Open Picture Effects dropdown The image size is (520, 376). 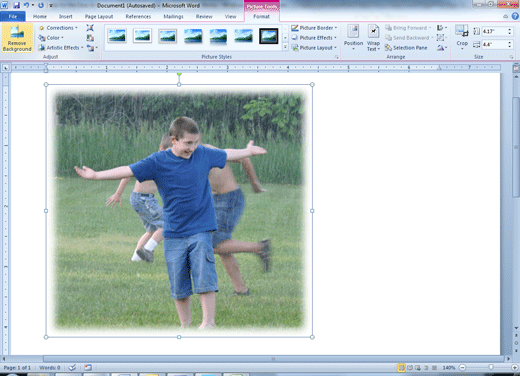[x=314, y=38]
